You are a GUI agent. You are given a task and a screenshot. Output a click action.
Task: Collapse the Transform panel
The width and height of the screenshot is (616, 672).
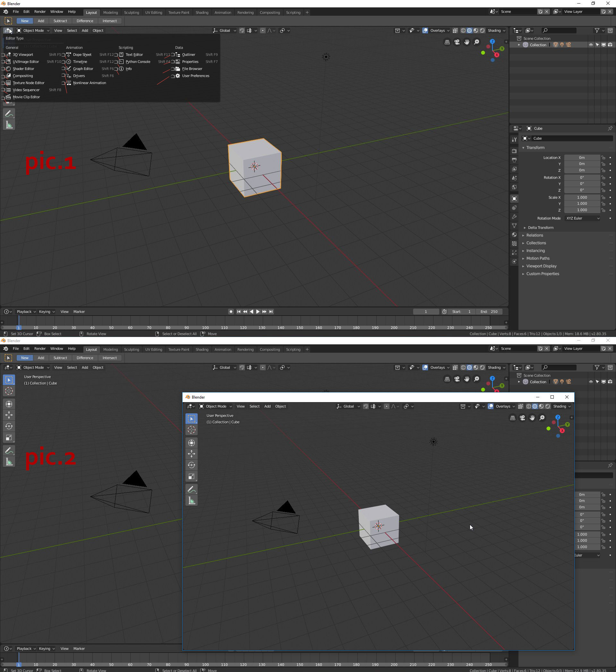[535, 148]
